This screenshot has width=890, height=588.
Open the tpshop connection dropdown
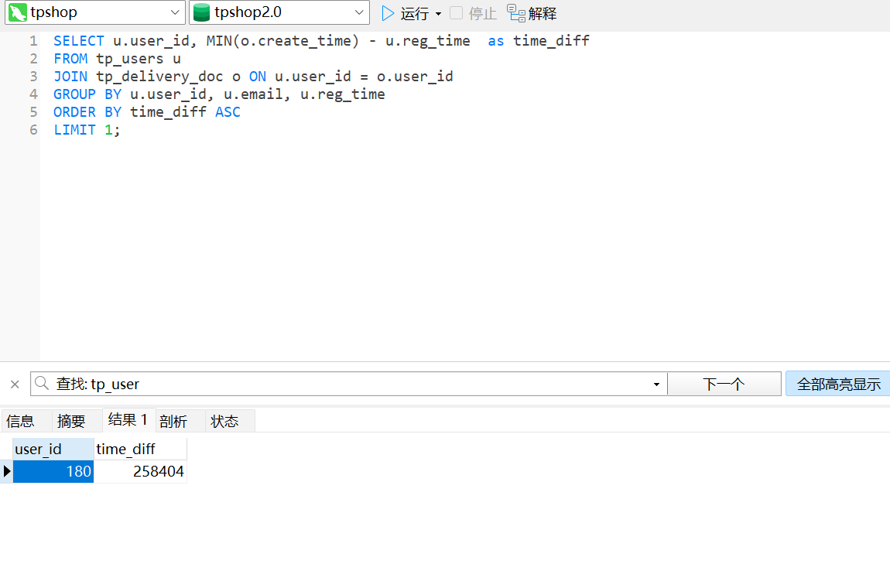(x=175, y=12)
